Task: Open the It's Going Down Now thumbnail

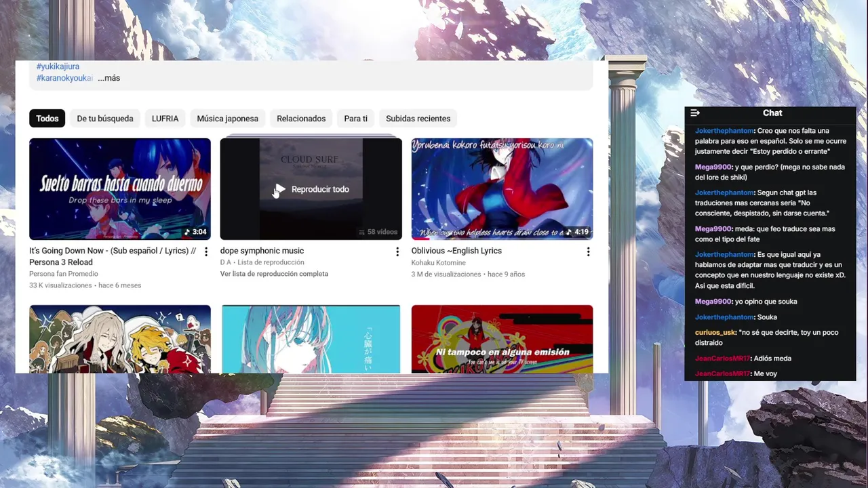Action: [x=120, y=189]
